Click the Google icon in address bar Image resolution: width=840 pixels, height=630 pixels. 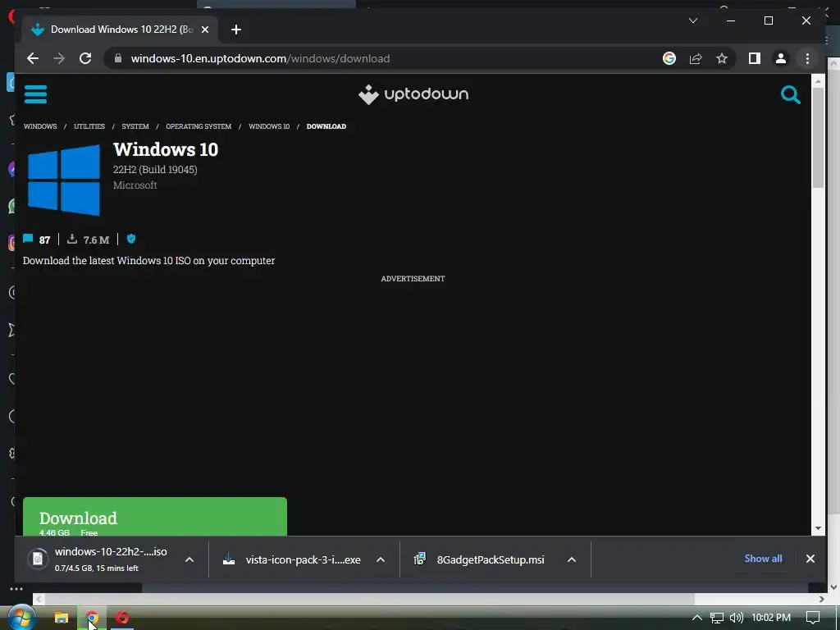669,58
